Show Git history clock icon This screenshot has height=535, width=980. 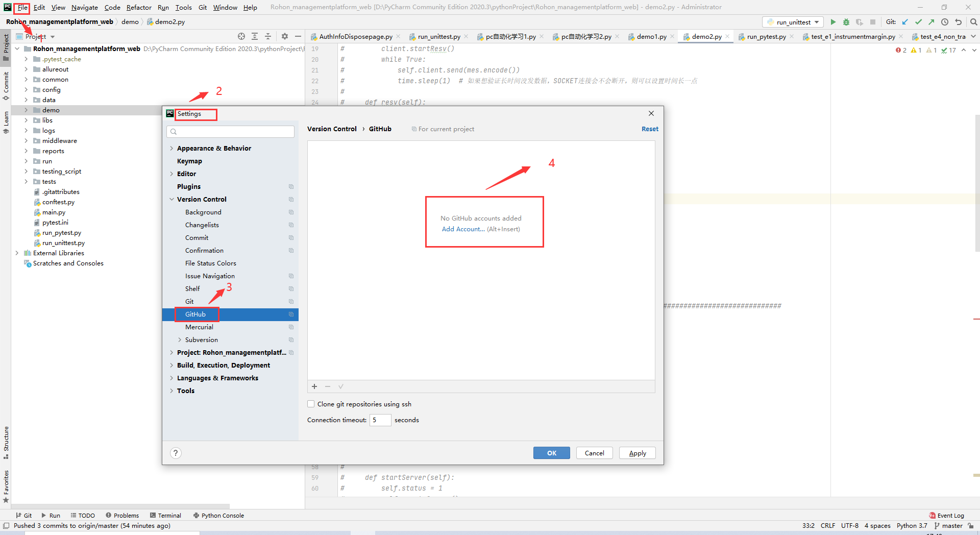tap(945, 22)
